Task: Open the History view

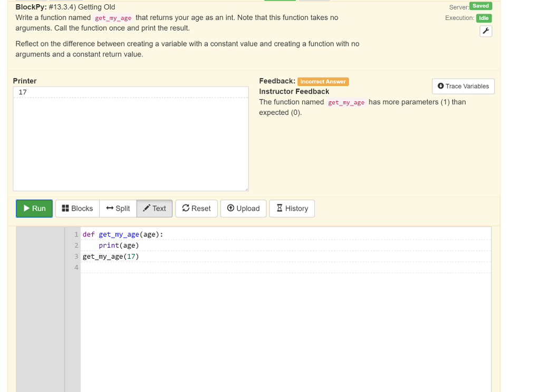Action: tap(292, 208)
